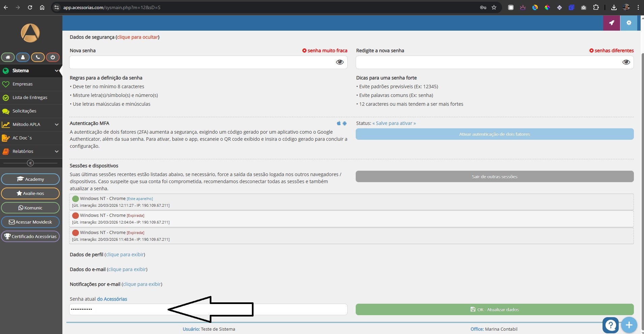Open settings gear icon in header
644x334 pixels.
click(x=628, y=23)
